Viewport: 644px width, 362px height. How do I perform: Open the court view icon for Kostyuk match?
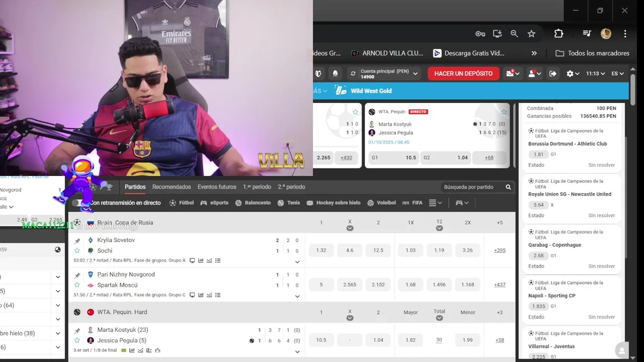124,350
